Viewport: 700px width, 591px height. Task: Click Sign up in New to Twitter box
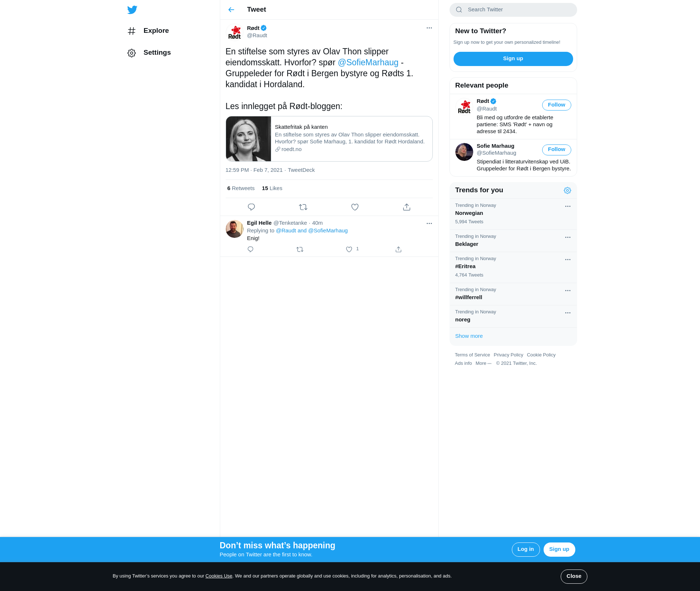pos(513,59)
